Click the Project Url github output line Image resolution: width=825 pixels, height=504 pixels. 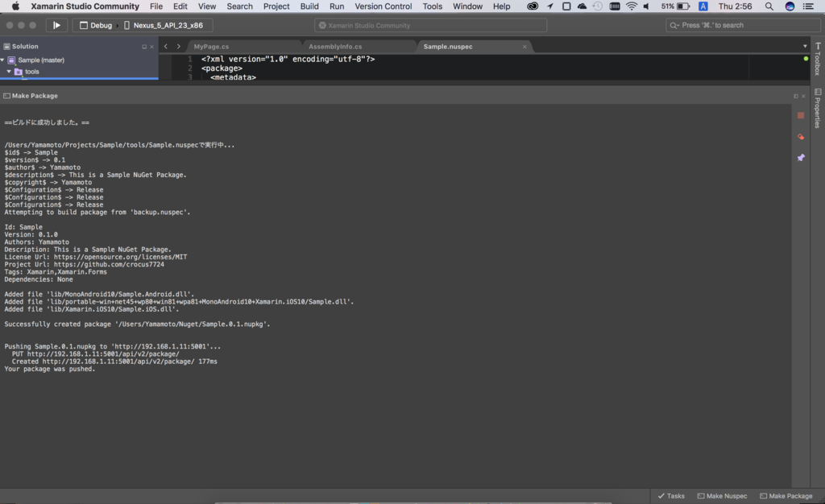[x=84, y=264]
